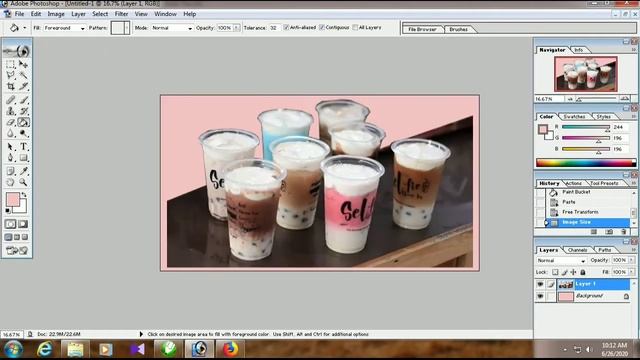
Task: Select the Slice tool
Action: point(23,86)
